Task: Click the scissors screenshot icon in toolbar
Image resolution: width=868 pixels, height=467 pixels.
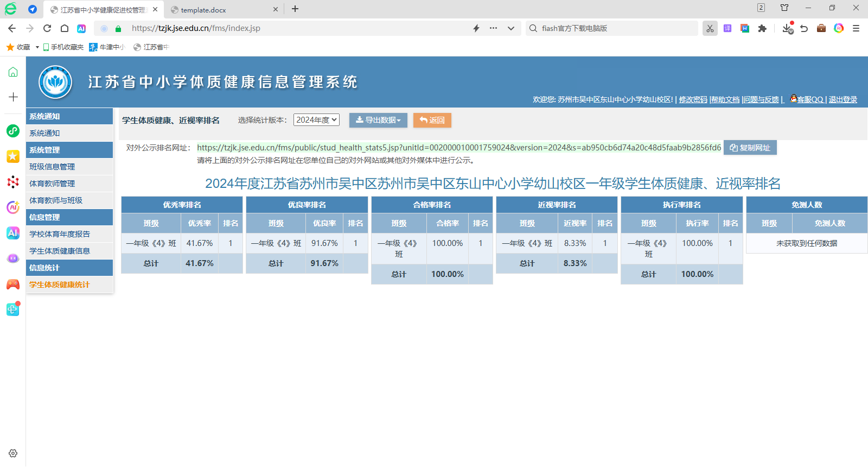Action: tap(710, 28)
